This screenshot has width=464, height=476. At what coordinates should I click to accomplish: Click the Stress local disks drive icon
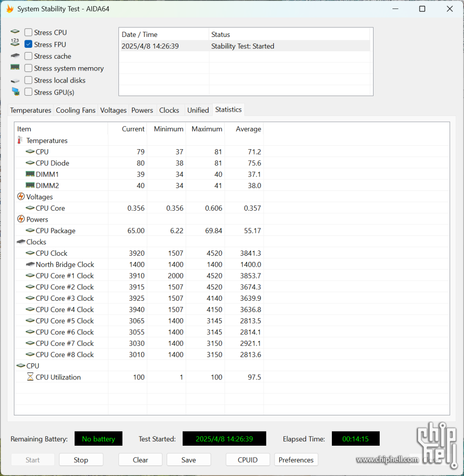[15, 81]
